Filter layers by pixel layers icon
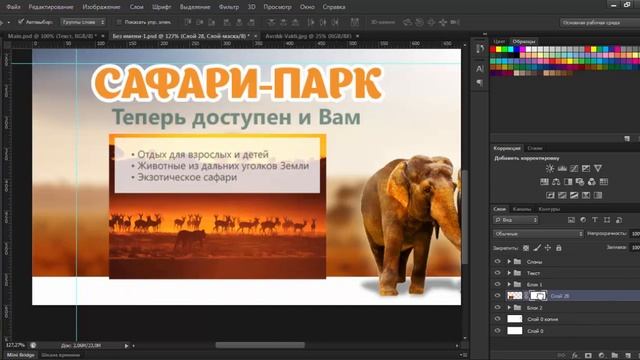The height and width of the screenshot is (360, 640). [571, 220]
